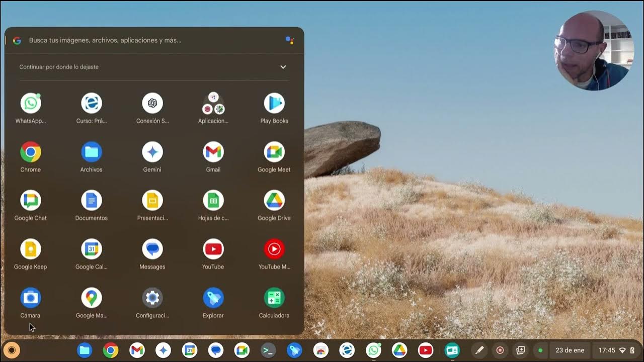Open Google Calendar from the shelf
The width and height of the screenshot is (644, 362).
[190, 350]
